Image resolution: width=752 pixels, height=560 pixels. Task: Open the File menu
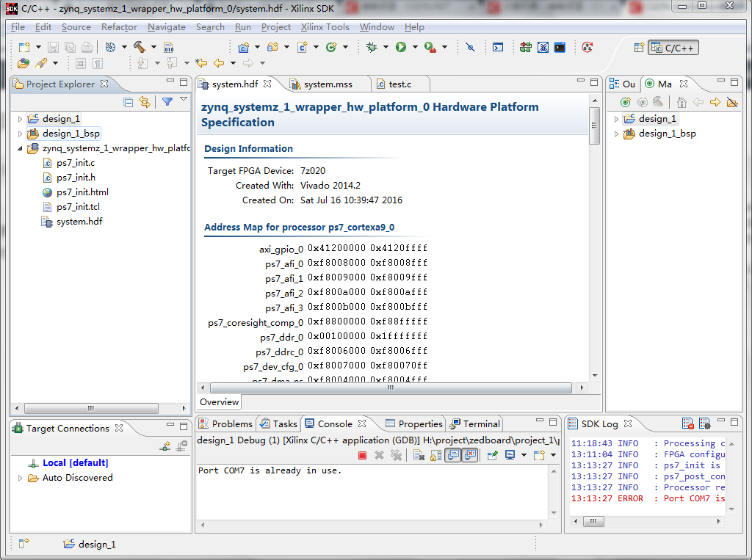point(18,27)
